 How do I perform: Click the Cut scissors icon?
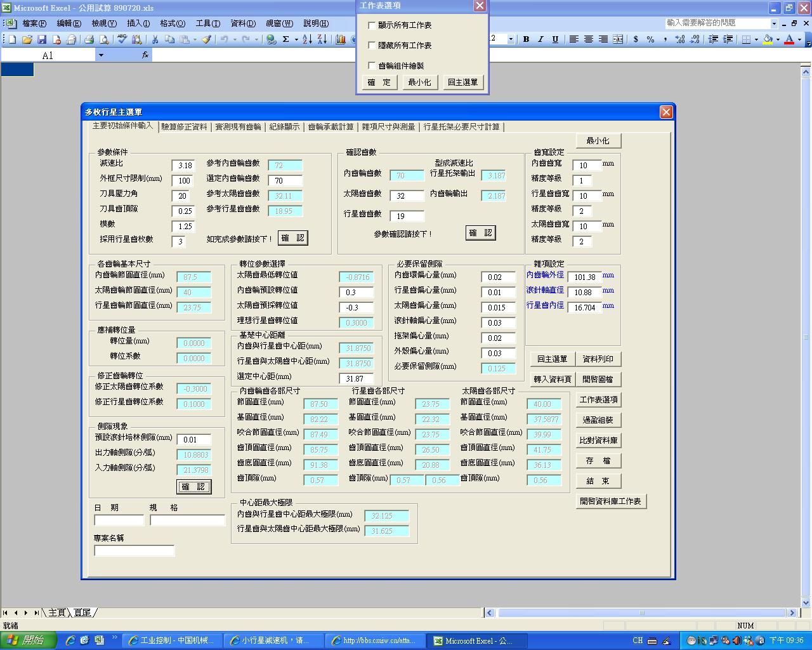coord(155,39)
